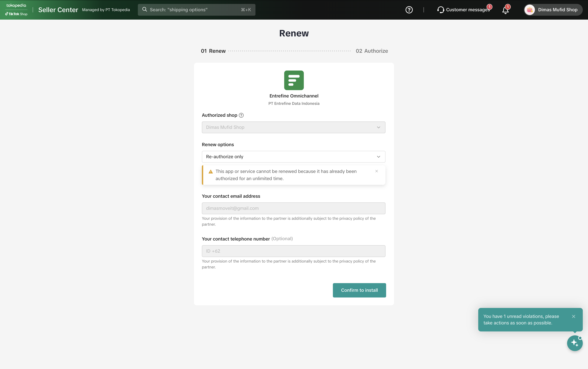Close the unread violations notification
Viewport: 588px width, 369px height.
point(574,316)
